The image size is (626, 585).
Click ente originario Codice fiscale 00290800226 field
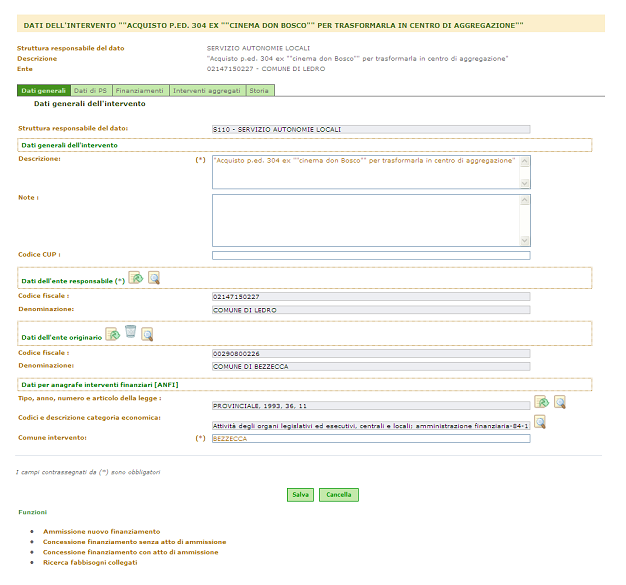click(x=371, y=354)
